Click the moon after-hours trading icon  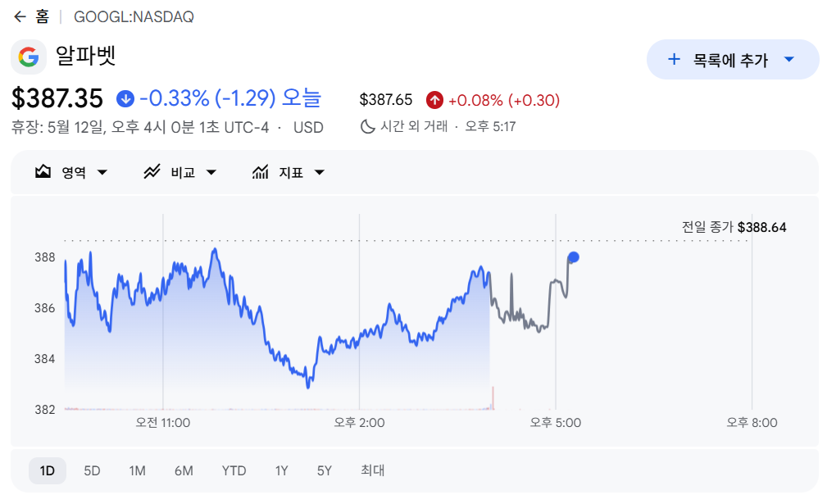pyautogui.click(x=367, y=126)
